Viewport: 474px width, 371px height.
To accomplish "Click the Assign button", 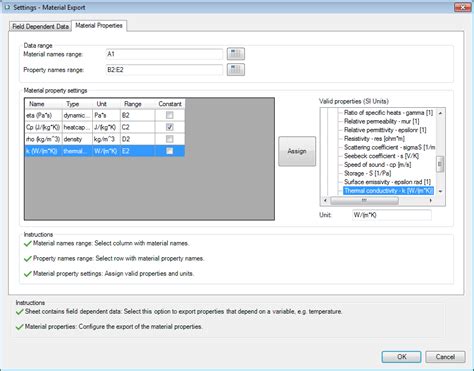I will click(x=297, y=151).
